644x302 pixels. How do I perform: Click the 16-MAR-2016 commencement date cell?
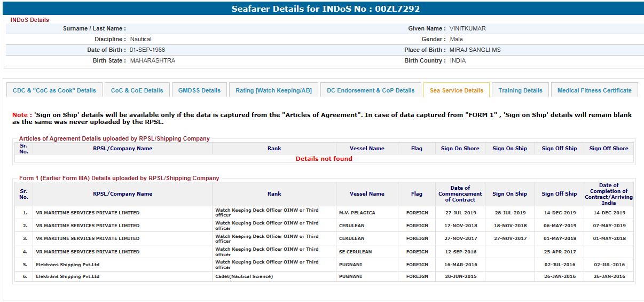tap(460, 265)
